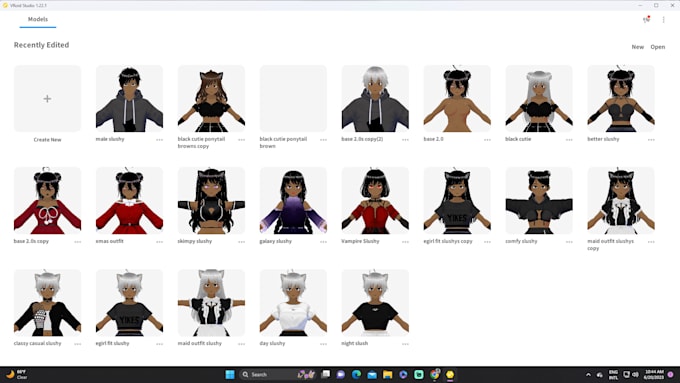Open options menu for black cutie ponytail browns copy
This screenshot has width=680, height=383.
coord(242,140)
